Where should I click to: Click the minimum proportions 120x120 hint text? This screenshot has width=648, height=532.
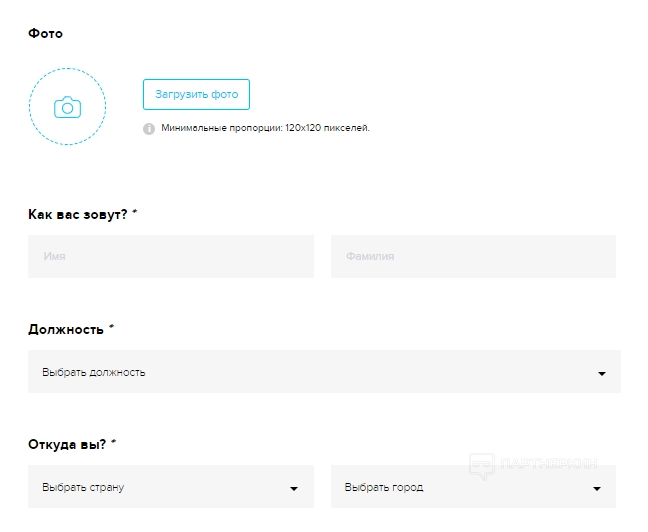point(265,128)
